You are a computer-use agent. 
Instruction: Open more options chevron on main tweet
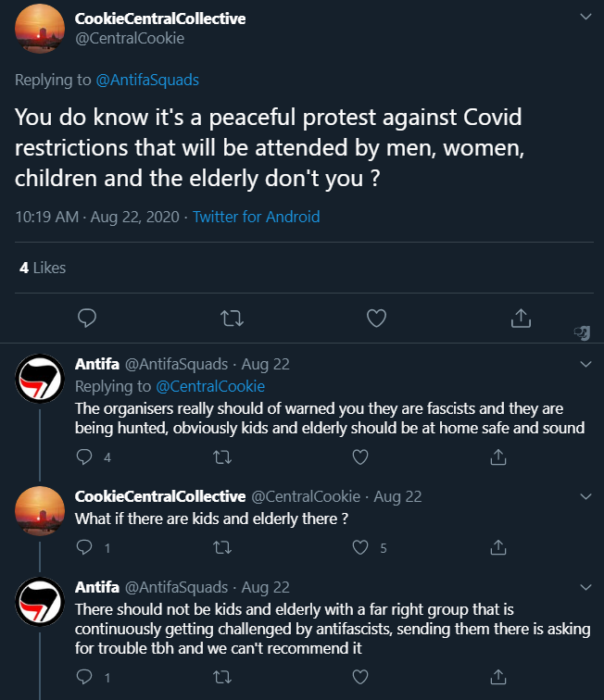point(585,17)
